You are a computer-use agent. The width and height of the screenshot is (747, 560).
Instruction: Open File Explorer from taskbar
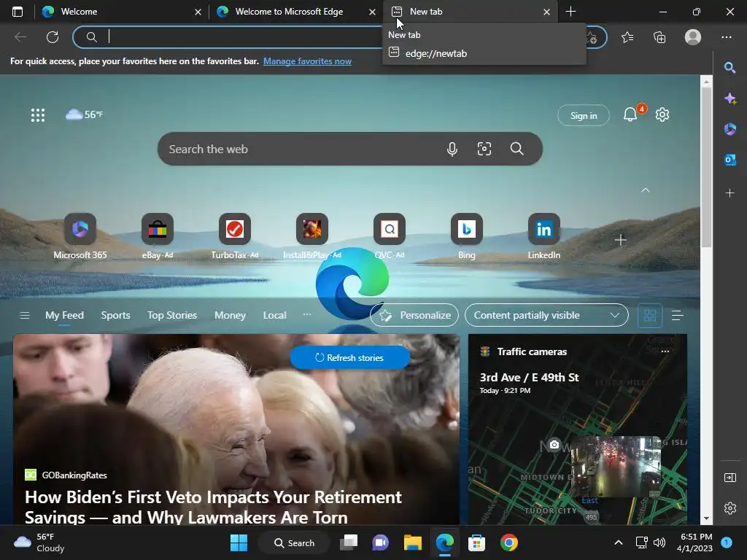(413, 542)
